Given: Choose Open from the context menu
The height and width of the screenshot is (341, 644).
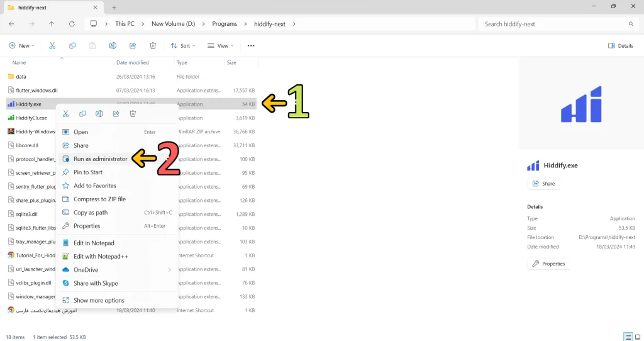Looking at the screenshot, I should (x=117, y=132).
